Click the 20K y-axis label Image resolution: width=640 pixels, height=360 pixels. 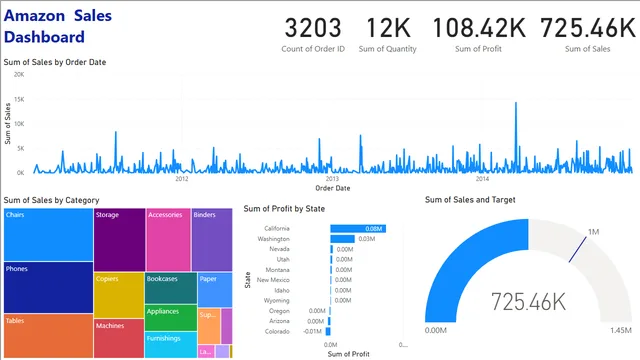click(19, 74)
